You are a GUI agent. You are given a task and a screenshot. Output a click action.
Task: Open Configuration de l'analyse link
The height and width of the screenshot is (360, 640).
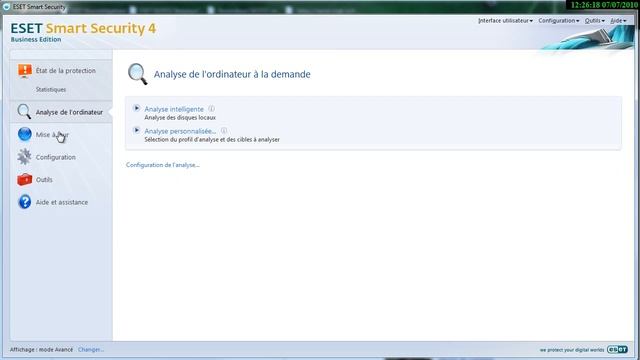[162, 165]
